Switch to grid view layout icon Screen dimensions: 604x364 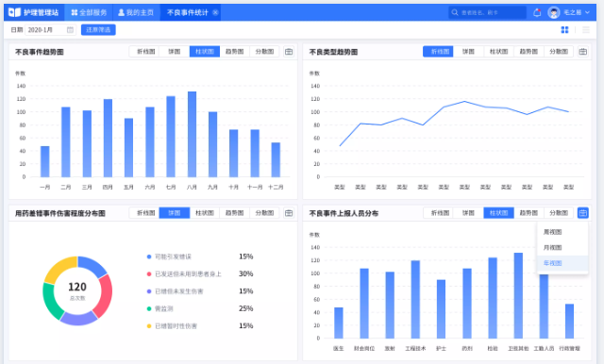pyautogui.click(x=564, y=29)
